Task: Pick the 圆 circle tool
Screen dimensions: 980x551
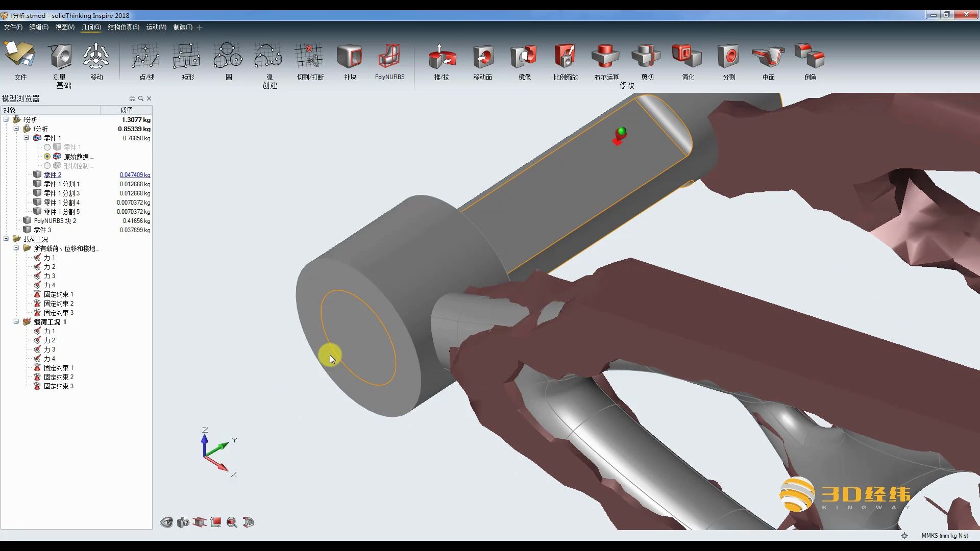Action: coord(228,55)
